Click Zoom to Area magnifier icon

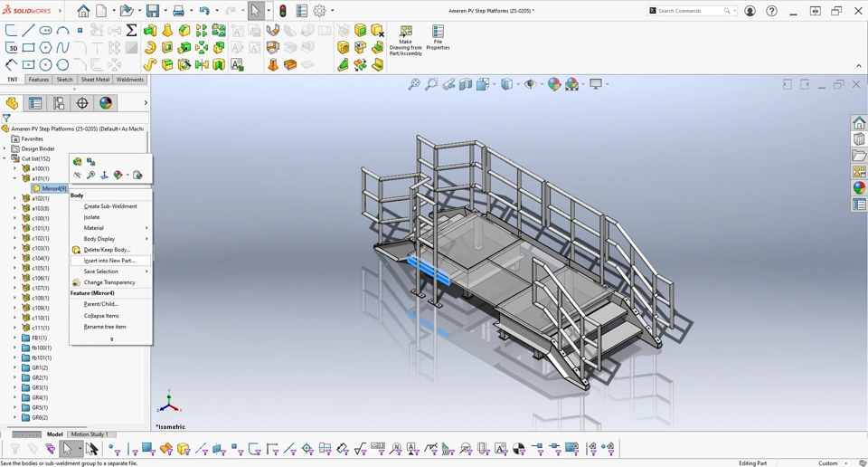pyautogui.click(x=431, y=84)
